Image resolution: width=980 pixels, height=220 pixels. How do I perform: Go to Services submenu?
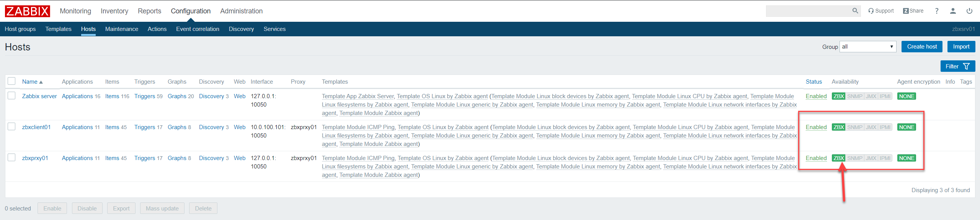tap(274, 29)
